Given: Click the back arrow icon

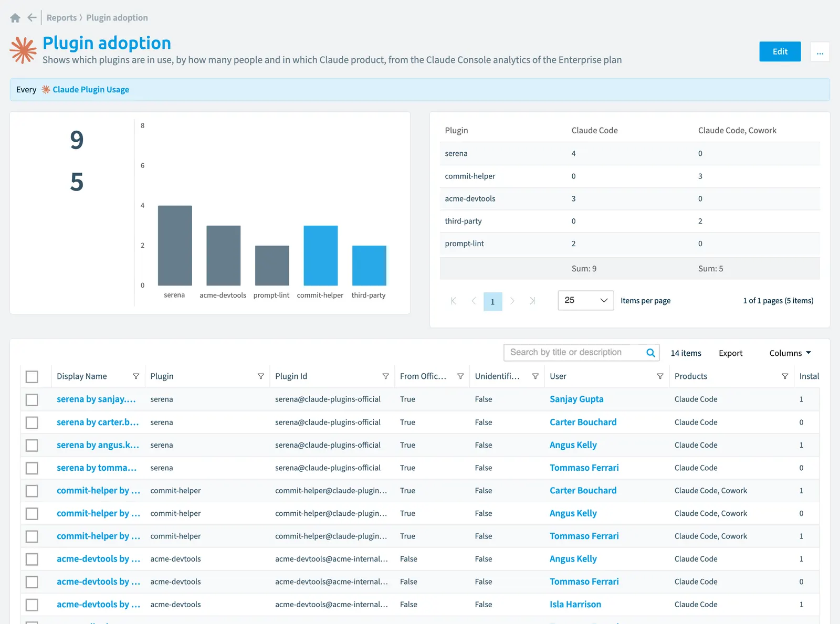Looking at the screenshot, I should click(32, 18).
